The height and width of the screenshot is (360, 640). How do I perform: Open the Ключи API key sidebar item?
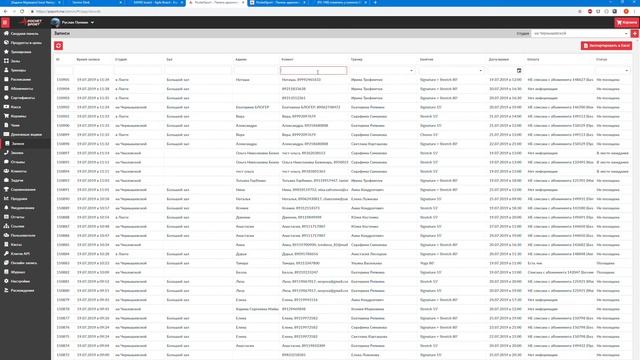pos(25,254)
